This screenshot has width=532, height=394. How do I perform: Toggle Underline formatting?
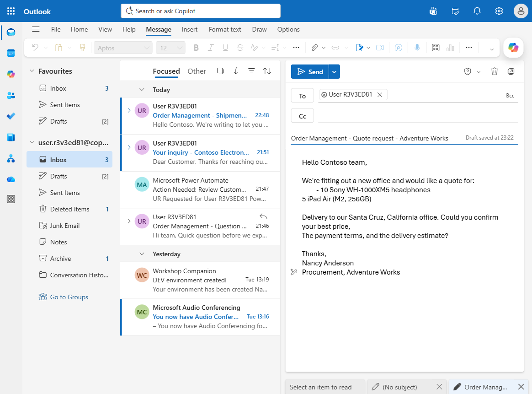[225, 48]
